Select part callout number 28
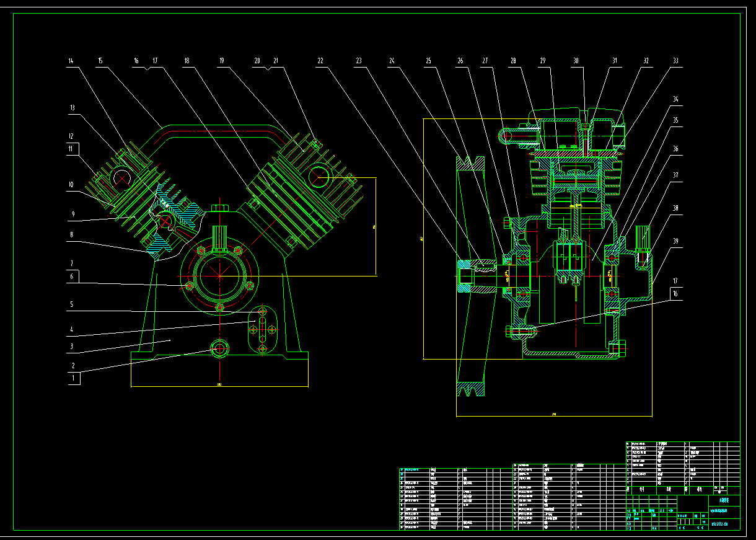756x540 pixels. 513,61
